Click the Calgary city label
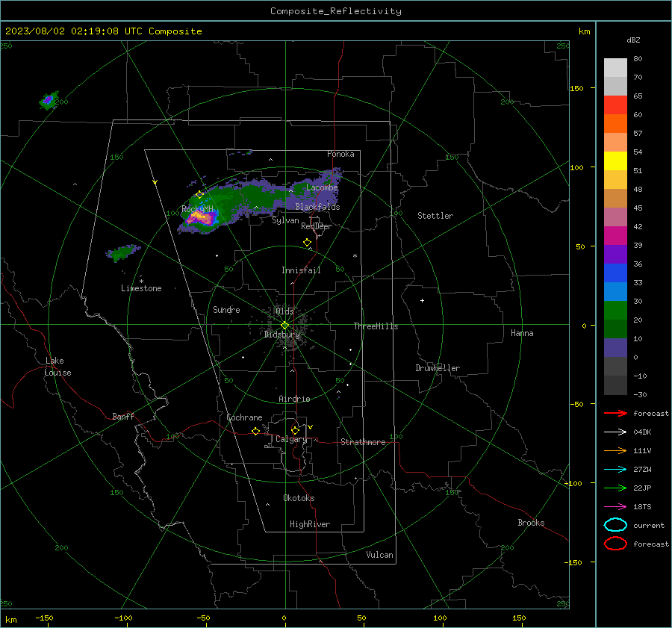 pyautogui.click(x=291, y=439)
